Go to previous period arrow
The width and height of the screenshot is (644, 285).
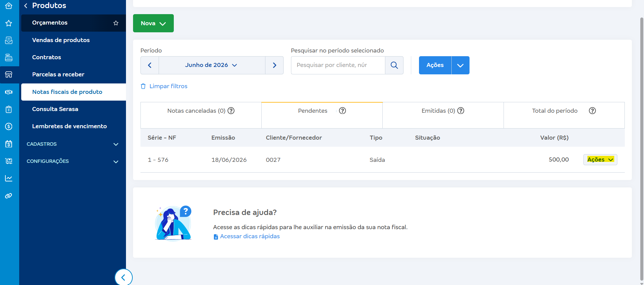[x=150, y=65]
